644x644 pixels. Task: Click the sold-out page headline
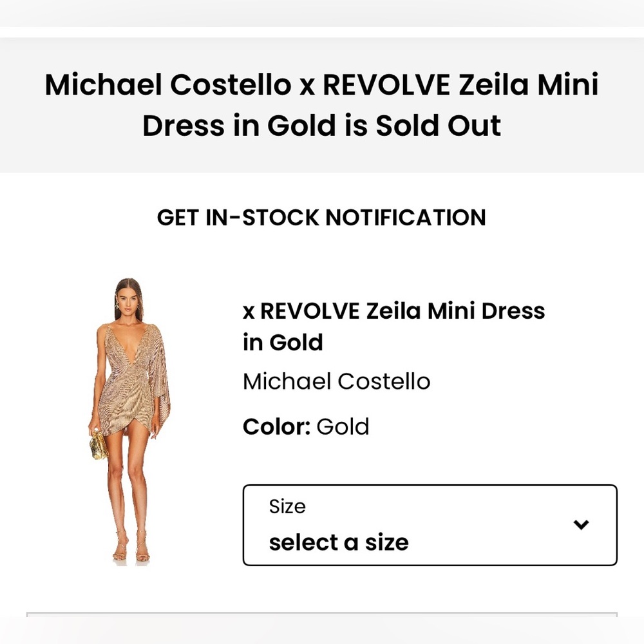point(321,103)
